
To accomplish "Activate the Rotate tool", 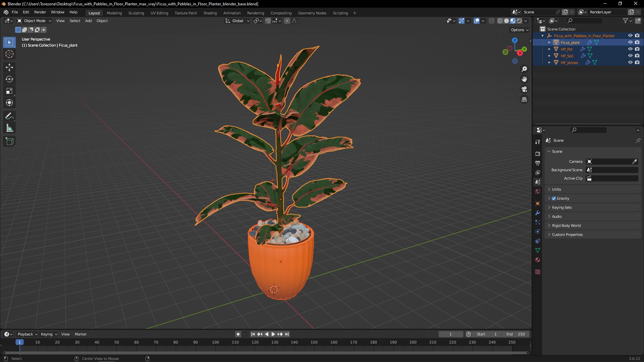I will [9, 79].
